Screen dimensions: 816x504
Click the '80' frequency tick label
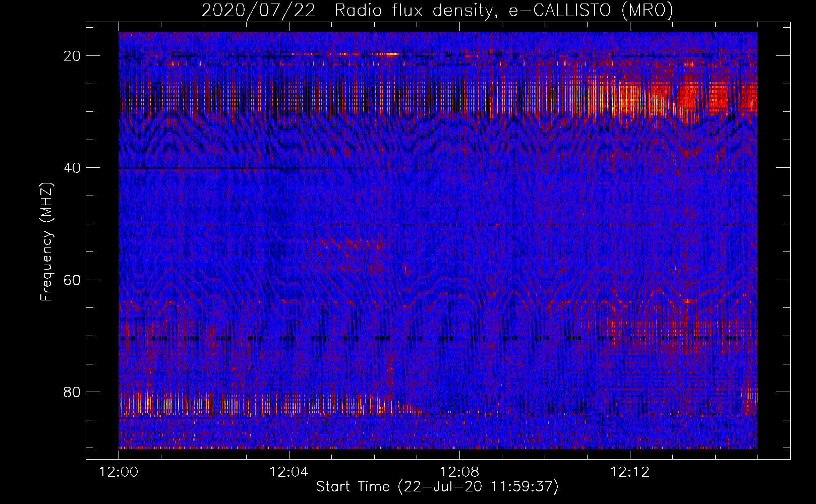[72, 392]
